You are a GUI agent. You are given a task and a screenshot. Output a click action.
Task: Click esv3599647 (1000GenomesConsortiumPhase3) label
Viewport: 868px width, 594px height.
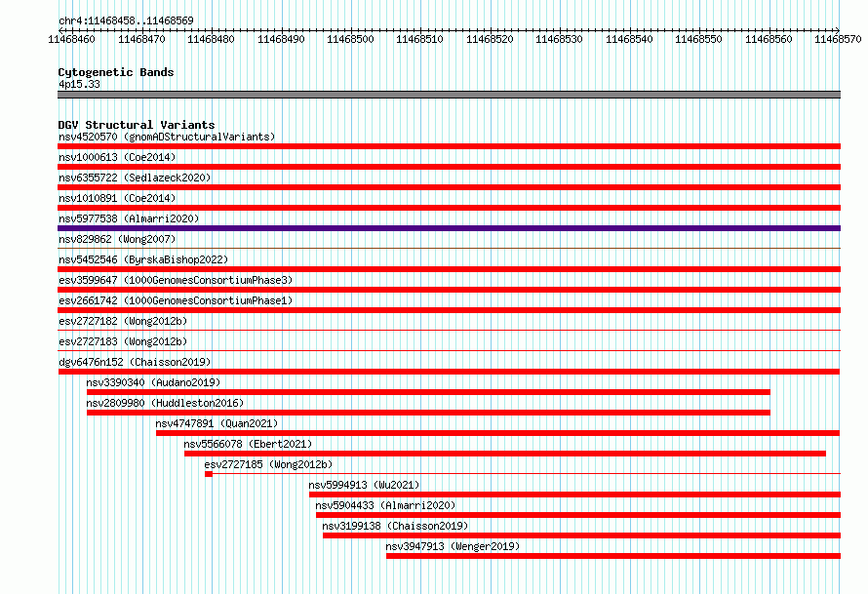tap(176, 280)
